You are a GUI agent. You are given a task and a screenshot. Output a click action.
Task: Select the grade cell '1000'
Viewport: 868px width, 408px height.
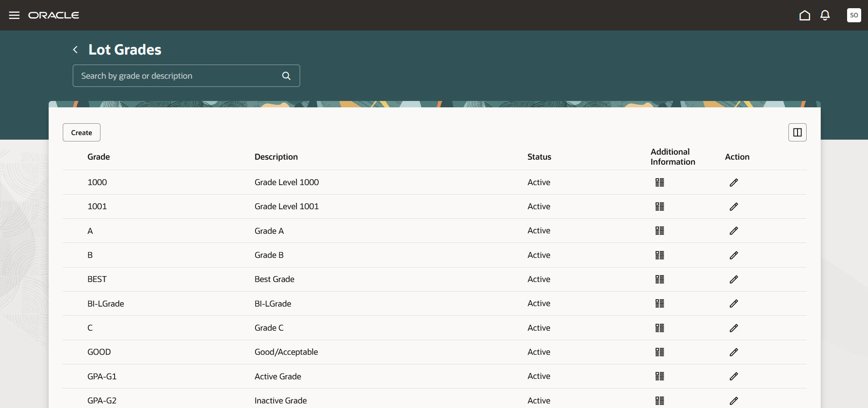97,182
